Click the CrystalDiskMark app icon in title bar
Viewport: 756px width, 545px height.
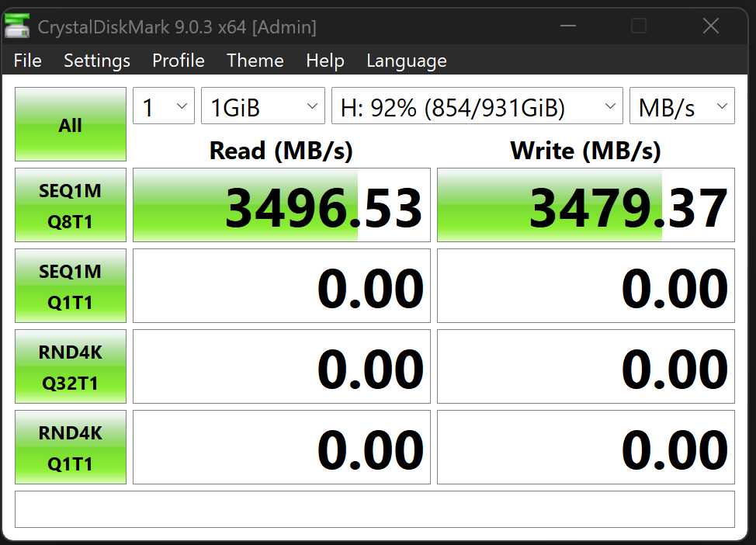(17, 26)
